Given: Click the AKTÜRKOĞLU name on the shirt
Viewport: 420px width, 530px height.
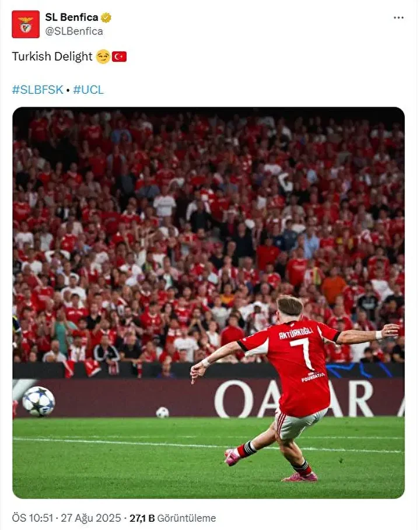Looking at the screenshot, I should (x=296, y=333).
